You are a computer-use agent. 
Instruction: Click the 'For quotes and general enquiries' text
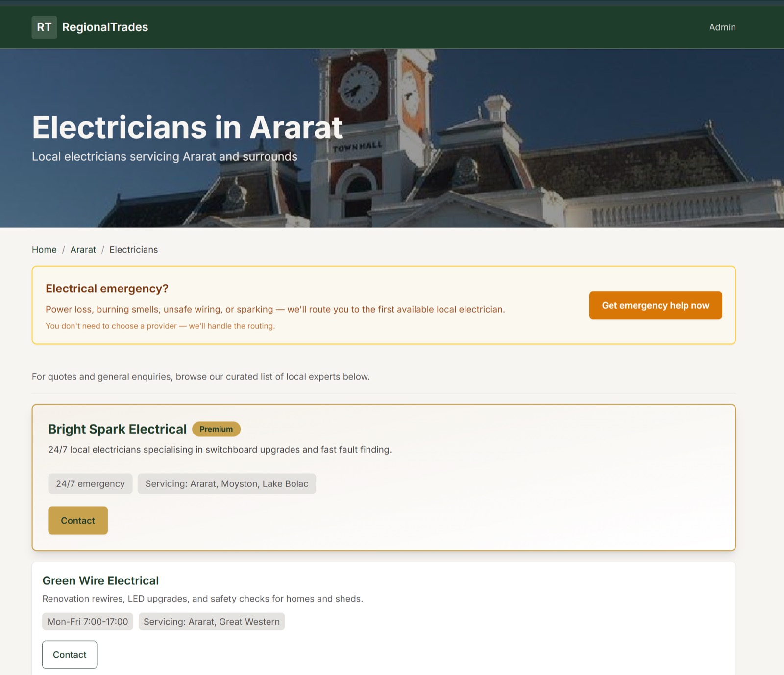click(x=201, y=377)
